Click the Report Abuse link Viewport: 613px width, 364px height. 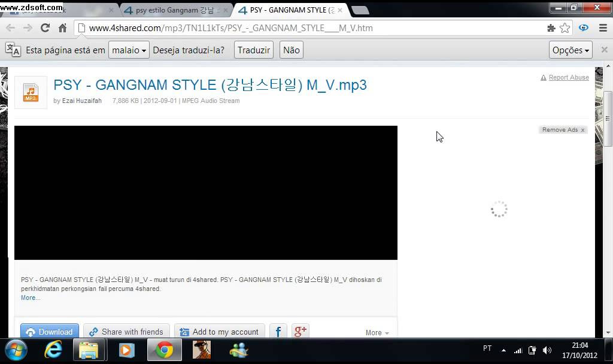[569, 77]
